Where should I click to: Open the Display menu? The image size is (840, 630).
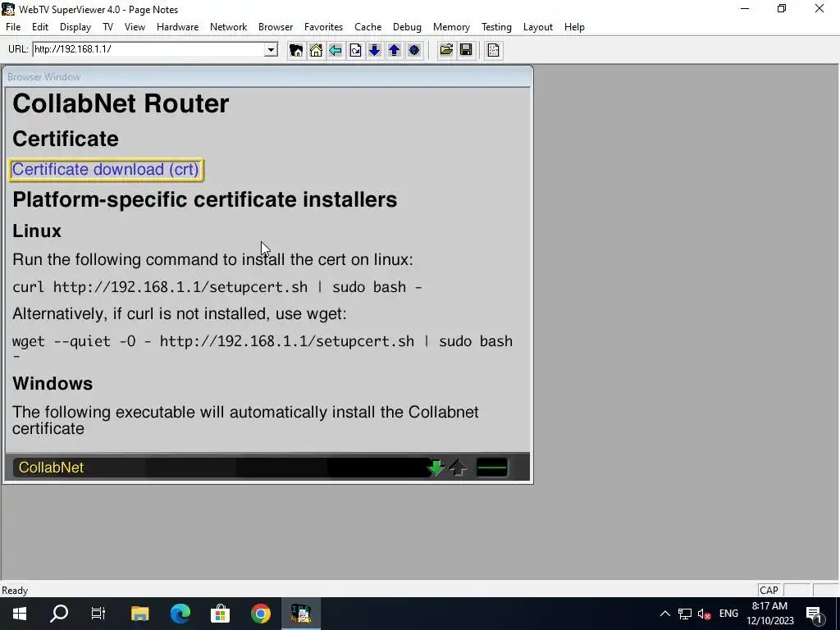[75, 27]
